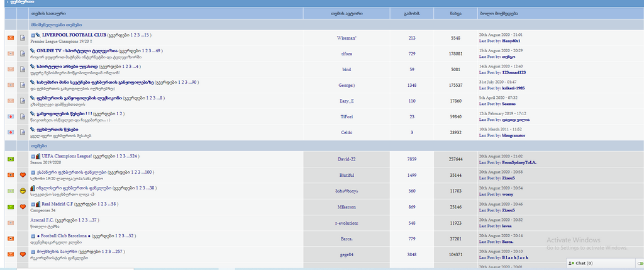
Task: Click the envelope status icon beside LIVERPOOL FOOTBALL CLUB
Action: 11,38
